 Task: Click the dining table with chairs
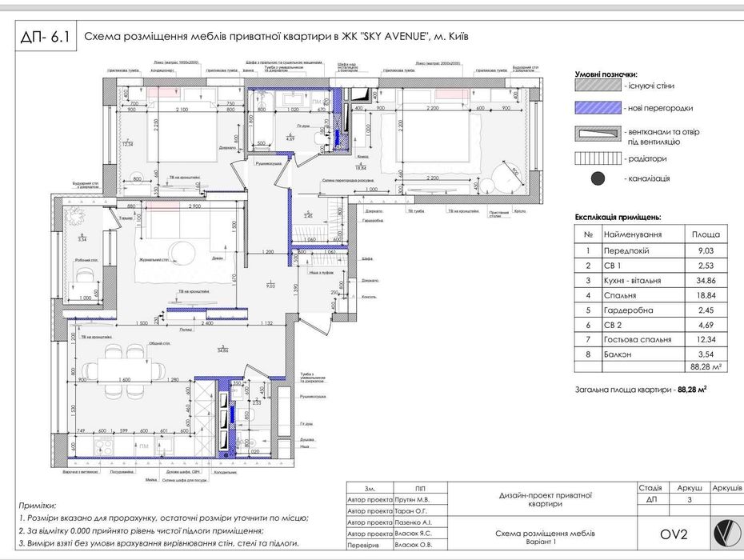[123, 370]
